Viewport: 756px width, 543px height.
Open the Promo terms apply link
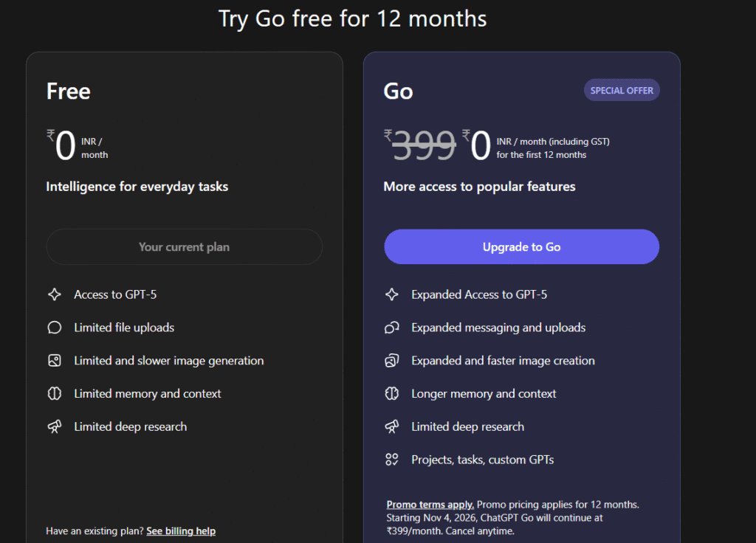point(429,504)
